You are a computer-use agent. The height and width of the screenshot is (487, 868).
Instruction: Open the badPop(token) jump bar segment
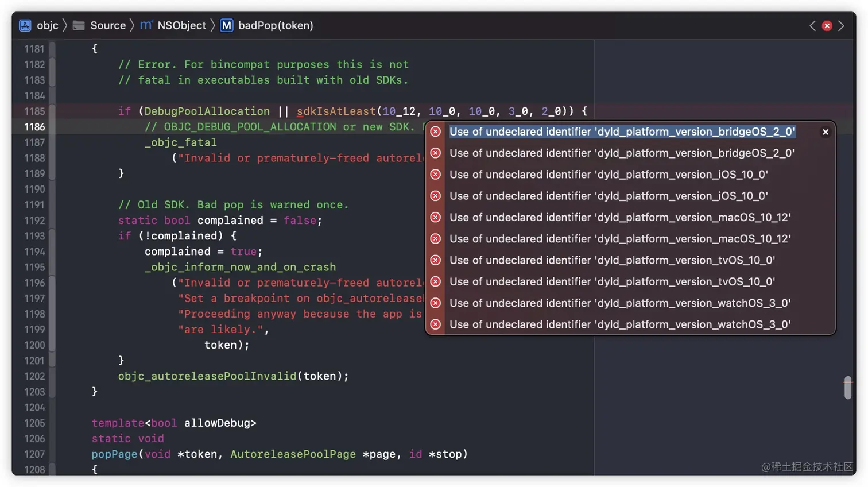point(276,25)
